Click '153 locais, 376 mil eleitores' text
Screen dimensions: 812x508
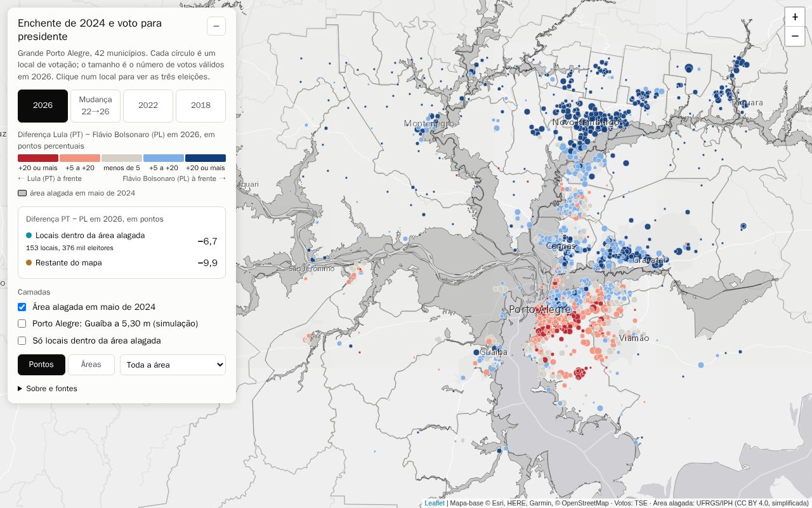[70, 248]
